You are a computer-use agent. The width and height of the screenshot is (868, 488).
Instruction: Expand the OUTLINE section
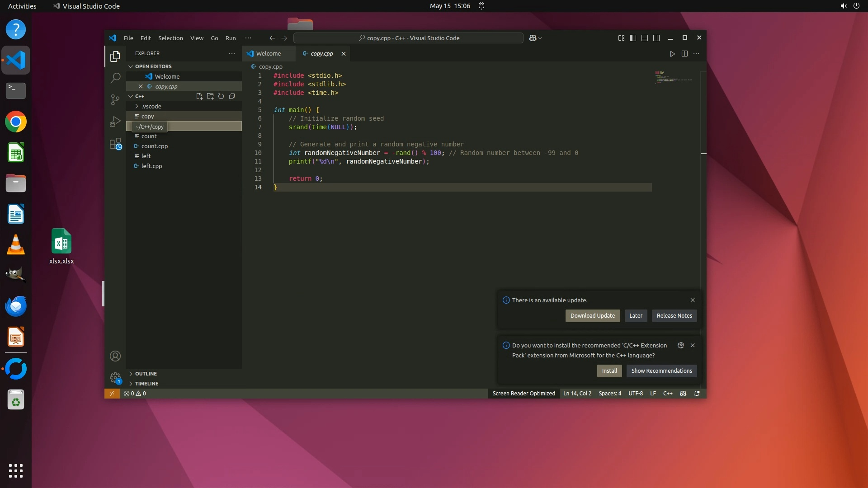pos(146,374)
